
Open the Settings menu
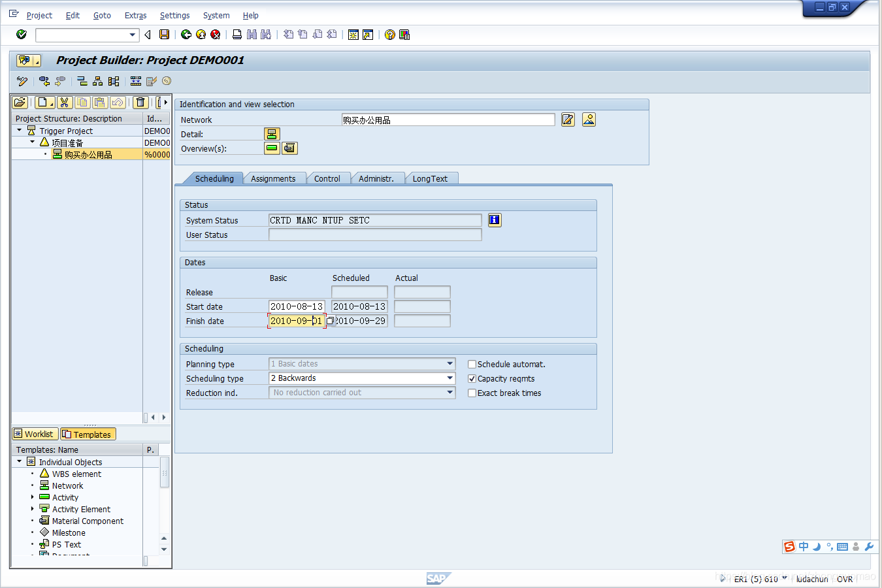pyautogui.click(x=174, y=15)
